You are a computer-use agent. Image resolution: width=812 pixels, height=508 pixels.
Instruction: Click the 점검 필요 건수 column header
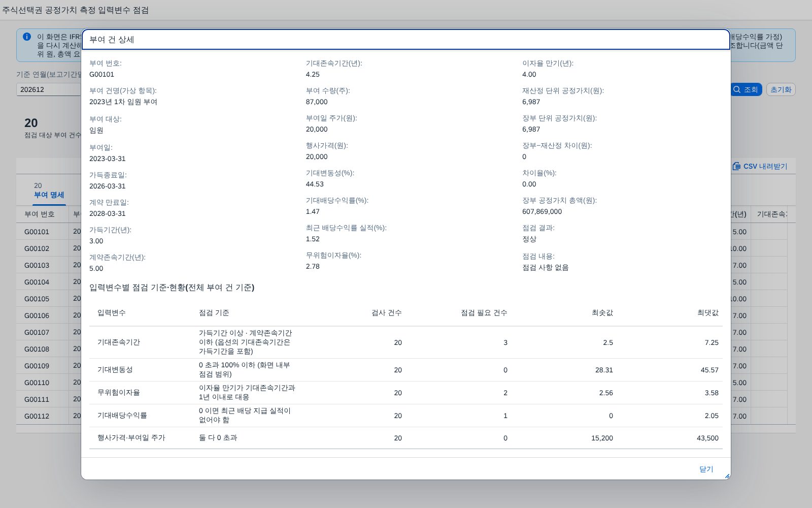[x=484, y=312]
